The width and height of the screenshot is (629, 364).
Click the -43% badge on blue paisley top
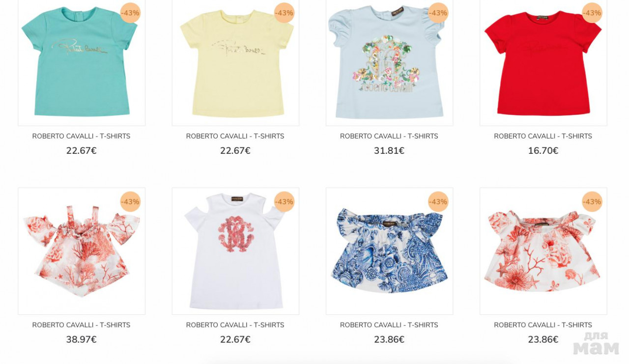pyautogui.click(x=438, y=201)
